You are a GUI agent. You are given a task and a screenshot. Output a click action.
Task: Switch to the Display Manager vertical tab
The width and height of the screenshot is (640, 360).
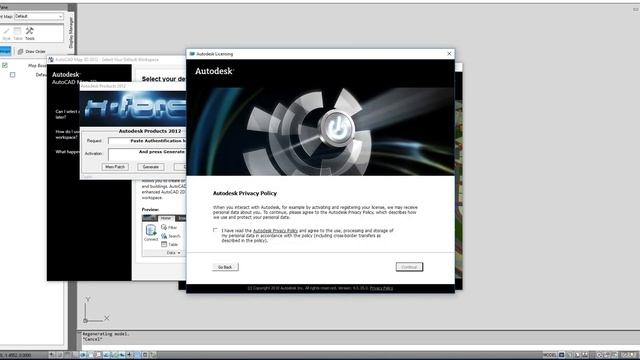pyautogui.click(x=71, y=32)
